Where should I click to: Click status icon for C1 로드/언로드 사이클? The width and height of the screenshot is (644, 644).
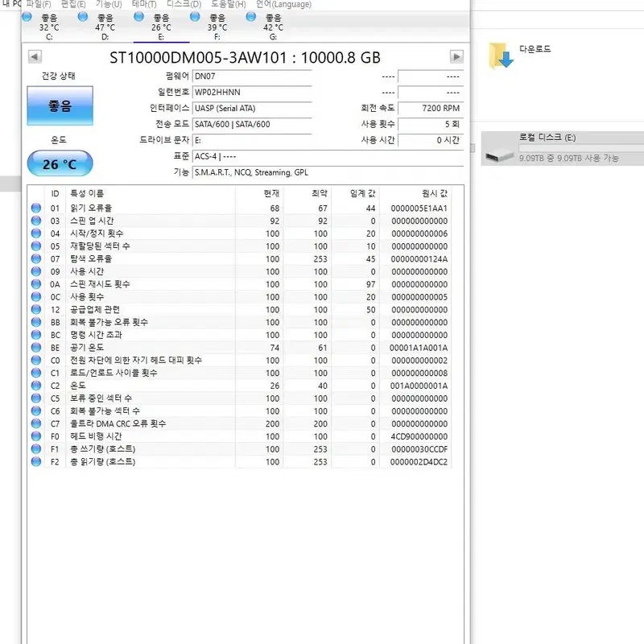point(36,373)
